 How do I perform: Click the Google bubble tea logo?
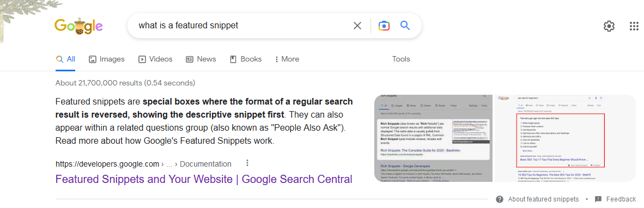78,27
